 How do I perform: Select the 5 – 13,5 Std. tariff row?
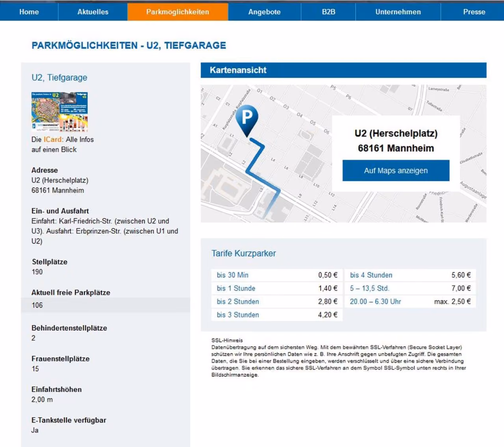click(x=410, y=289)
